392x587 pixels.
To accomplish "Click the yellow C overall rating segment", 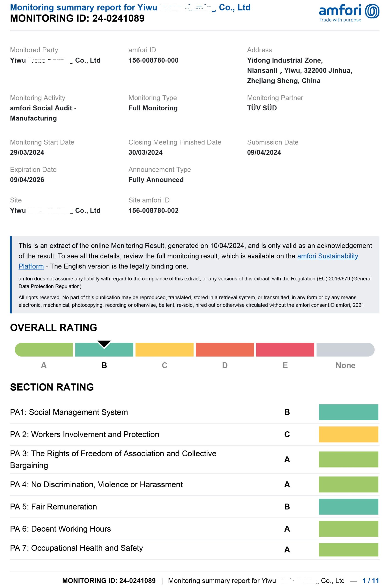I will coord(164,349).
